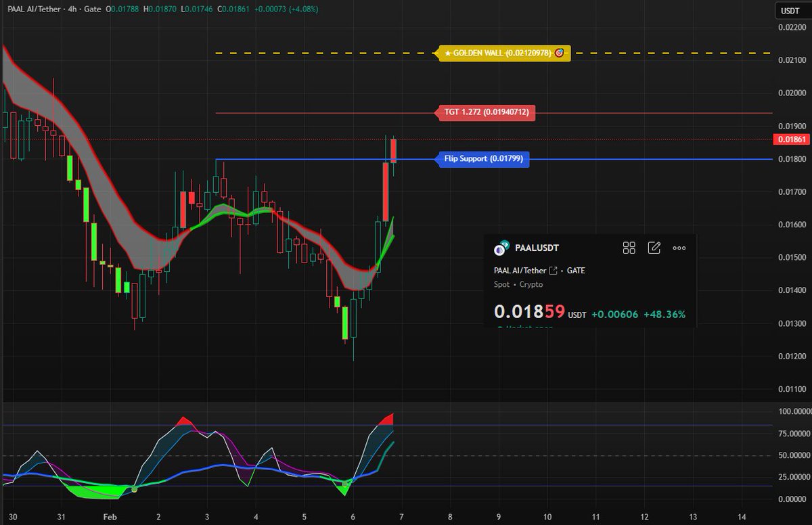Image resolution: width=812 pixels, height=525 pixels.
Task: Click the GATE exchange name in the card
Action: (576, 271)
